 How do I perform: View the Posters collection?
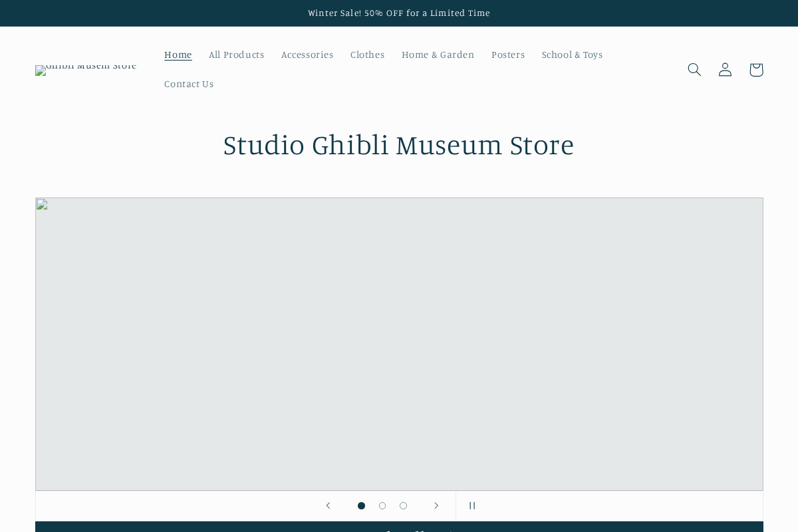point(508,55)
